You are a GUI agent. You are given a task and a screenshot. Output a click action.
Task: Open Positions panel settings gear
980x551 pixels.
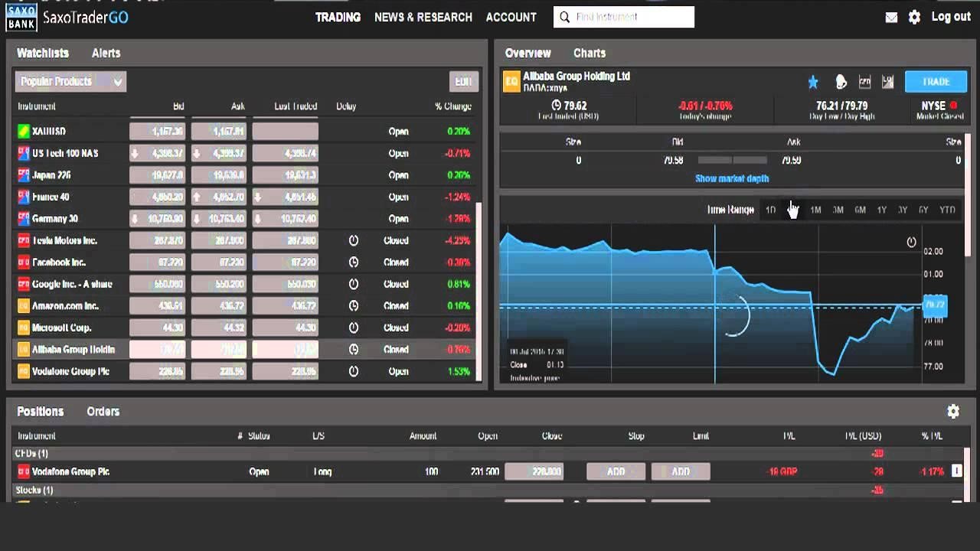click(953, 411)
